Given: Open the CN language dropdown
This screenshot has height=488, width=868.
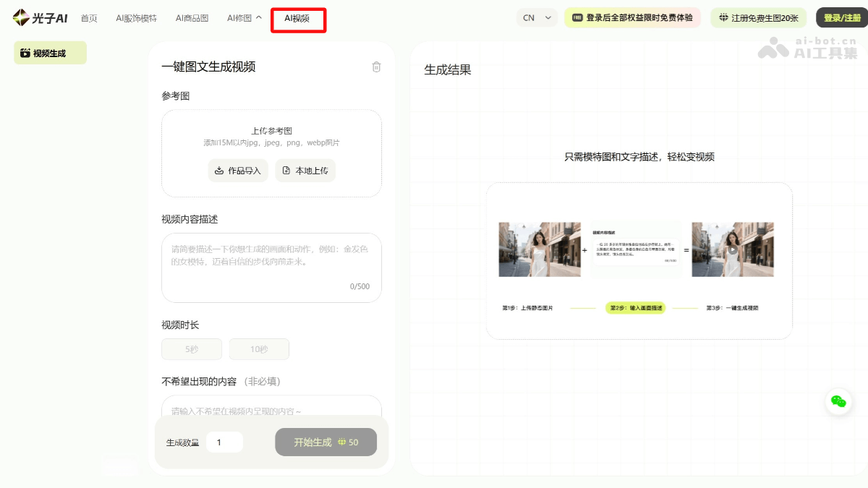Looking at the screenshot, I should click(537, 17).
